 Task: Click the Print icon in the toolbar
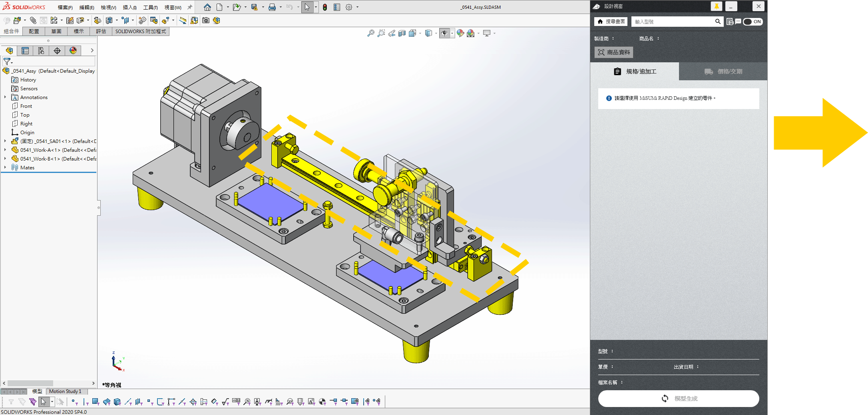click(272, 7)
